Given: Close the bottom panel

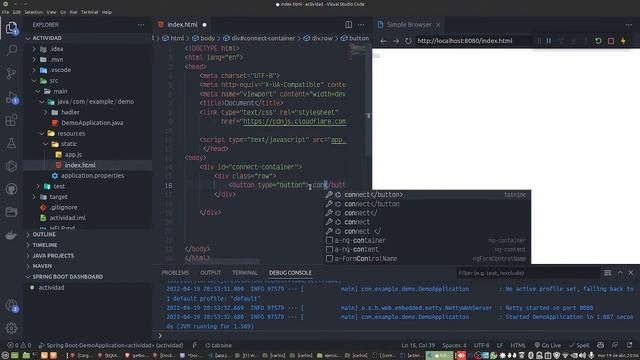Looking at the screenshot, I should pyautogui.click(x=631, y=273).
